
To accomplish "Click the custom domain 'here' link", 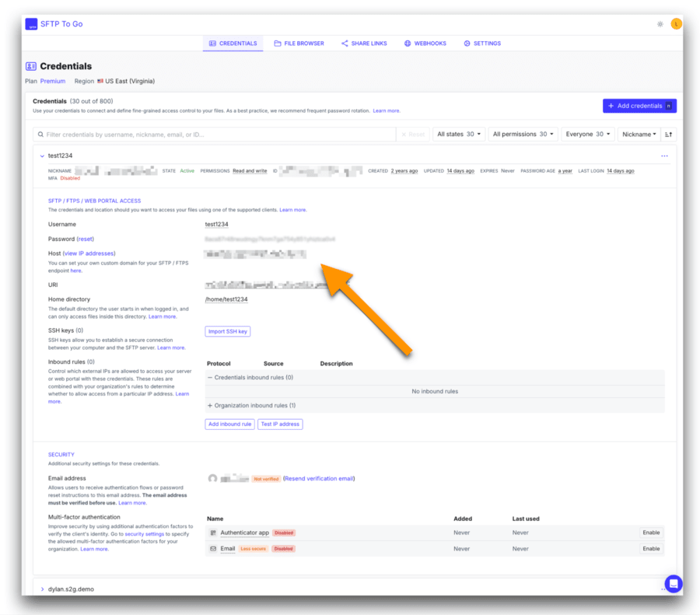I will pos(75,271).
